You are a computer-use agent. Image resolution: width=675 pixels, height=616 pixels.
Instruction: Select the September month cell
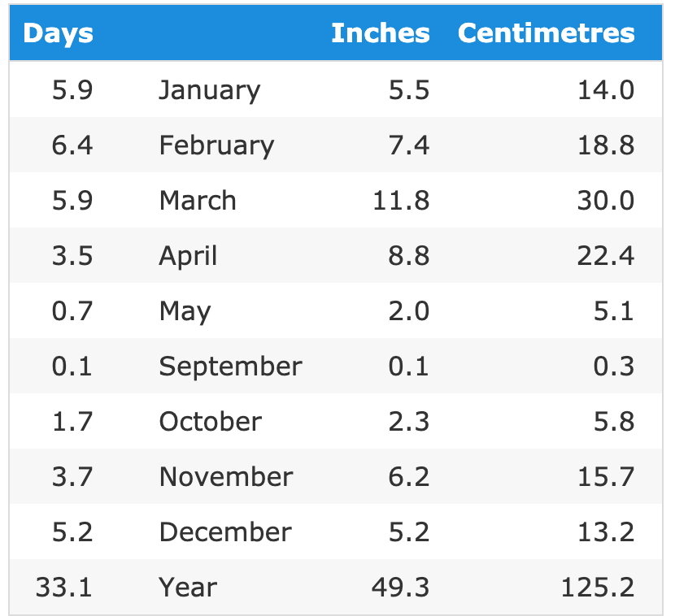[230, 366]
